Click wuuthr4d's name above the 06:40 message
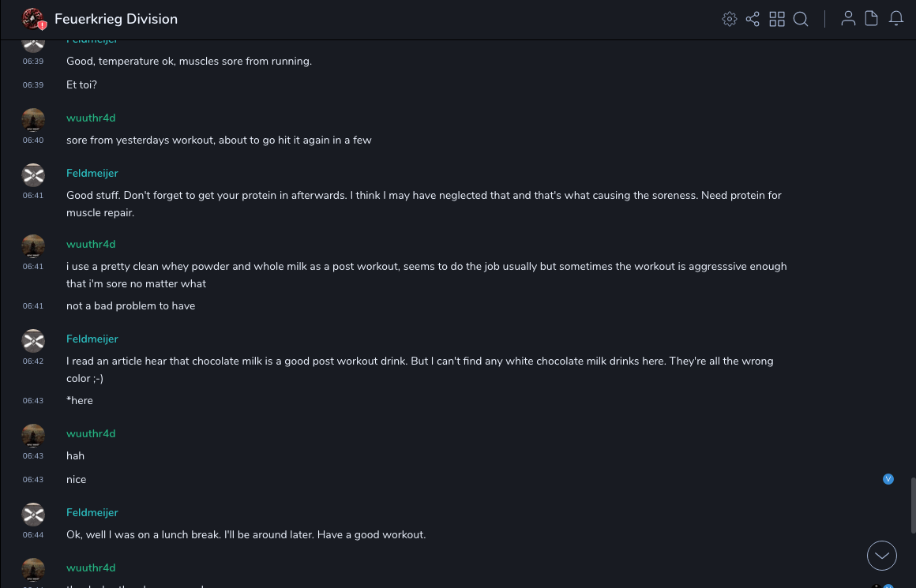916x588 pixels. click(91, 118)
